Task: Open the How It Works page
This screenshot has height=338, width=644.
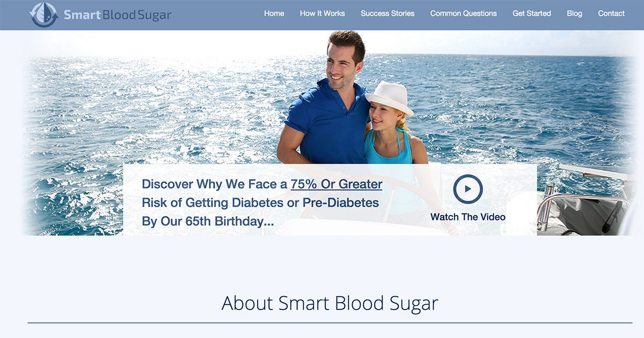Action: tap(323, 13)
